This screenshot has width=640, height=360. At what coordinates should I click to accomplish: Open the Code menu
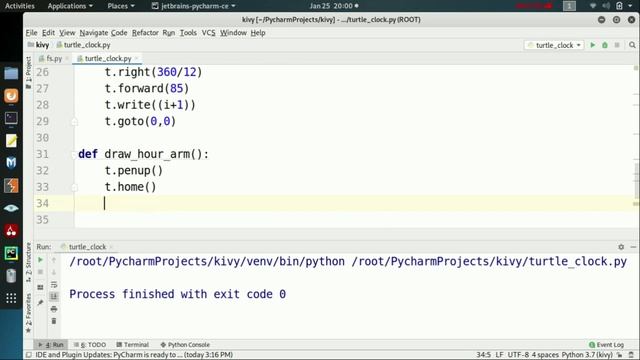[119, 33]
